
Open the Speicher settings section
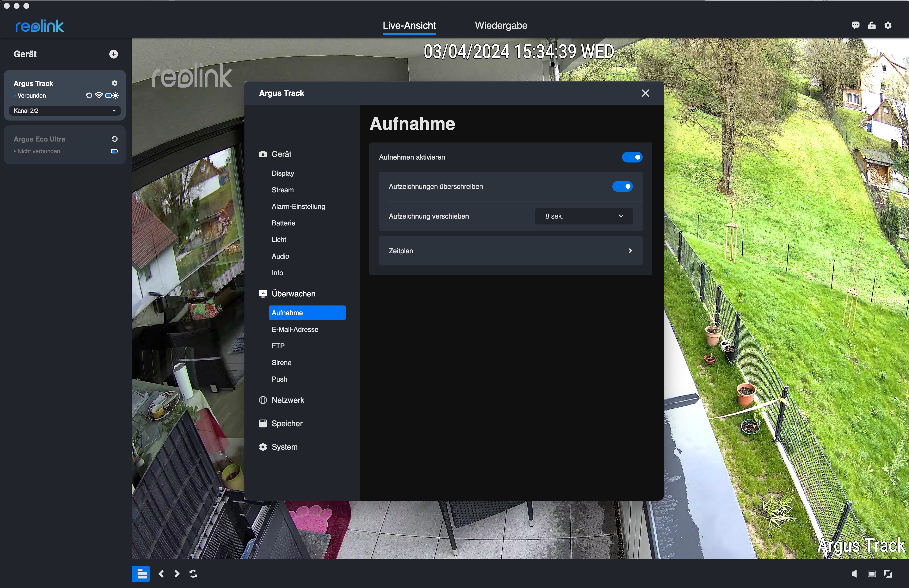pos(287,424)
